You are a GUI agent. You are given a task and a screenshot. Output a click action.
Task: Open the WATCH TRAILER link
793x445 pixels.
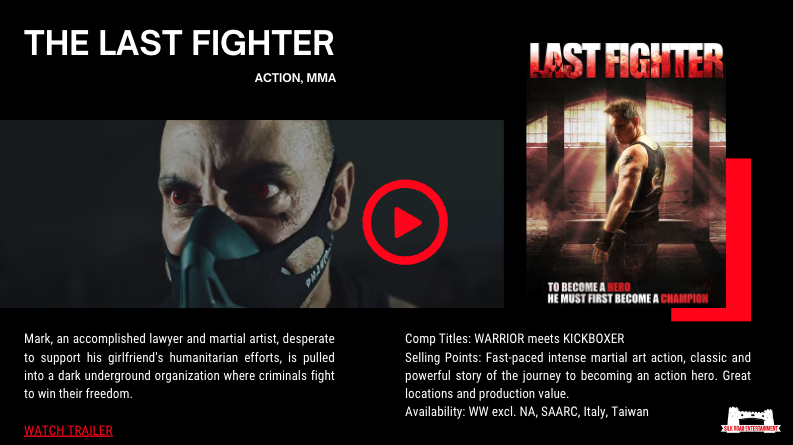tap(68, 431)
